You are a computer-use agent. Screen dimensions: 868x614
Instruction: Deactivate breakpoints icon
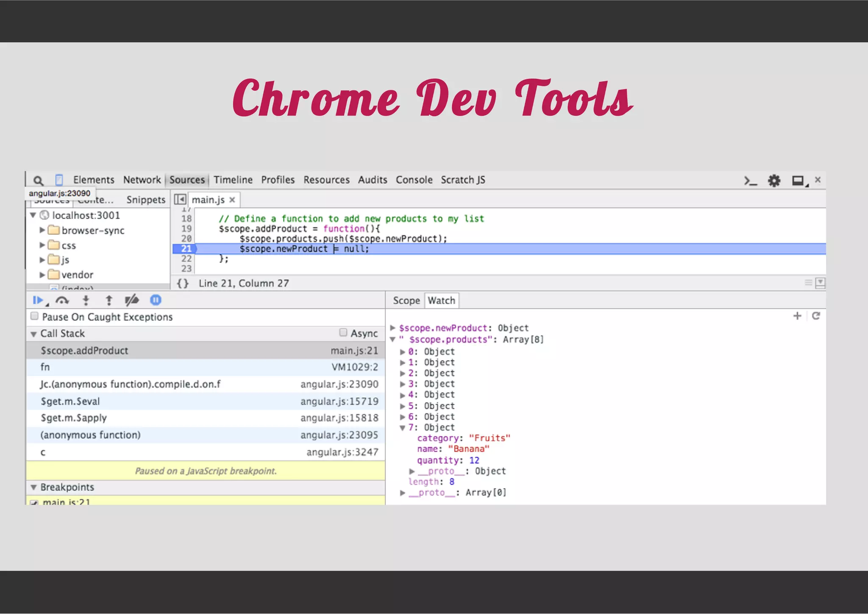click(x=132, y=300)
